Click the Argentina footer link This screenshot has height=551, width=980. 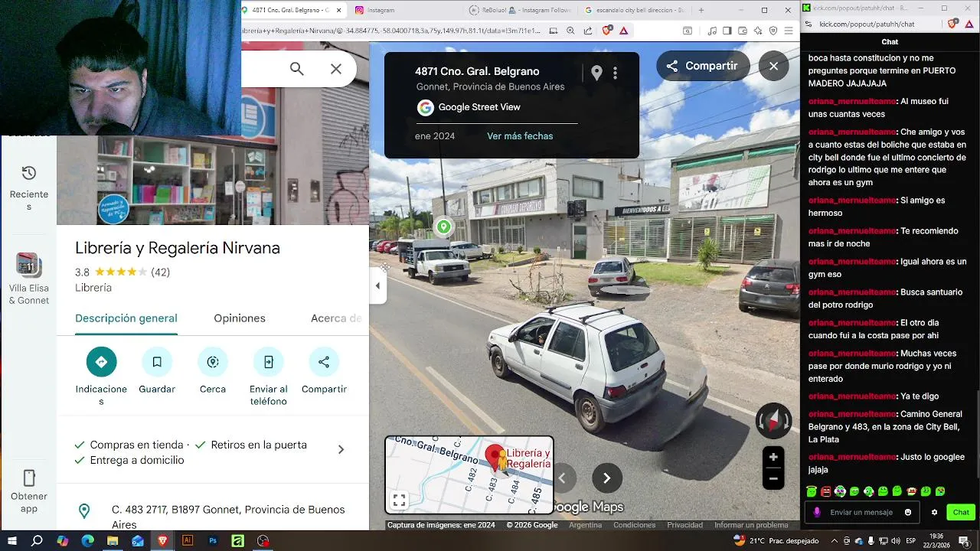[x=585, y=525]
